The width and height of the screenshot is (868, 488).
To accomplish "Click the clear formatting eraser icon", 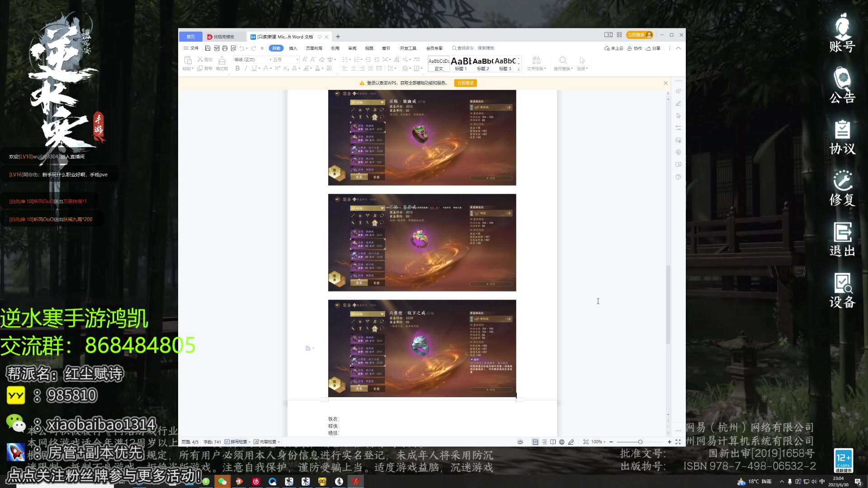I will coord(321,60).
